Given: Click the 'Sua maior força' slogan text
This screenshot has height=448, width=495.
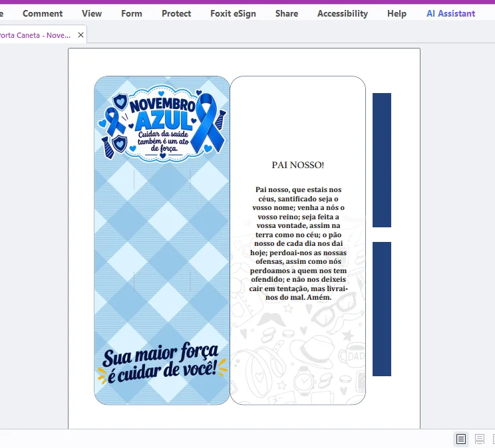Looking at the screenshot, I should 161,354.
